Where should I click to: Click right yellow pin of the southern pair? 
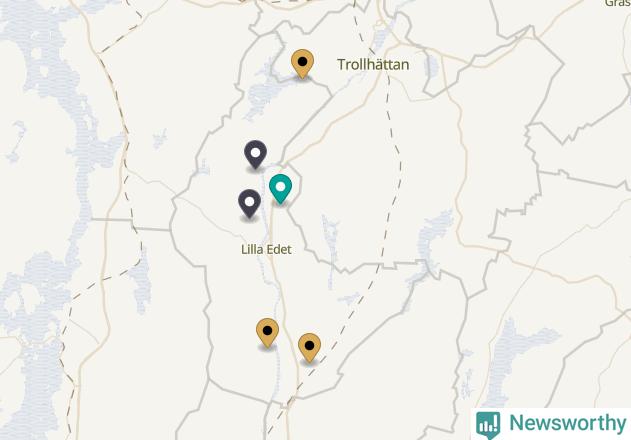point(309,347)
